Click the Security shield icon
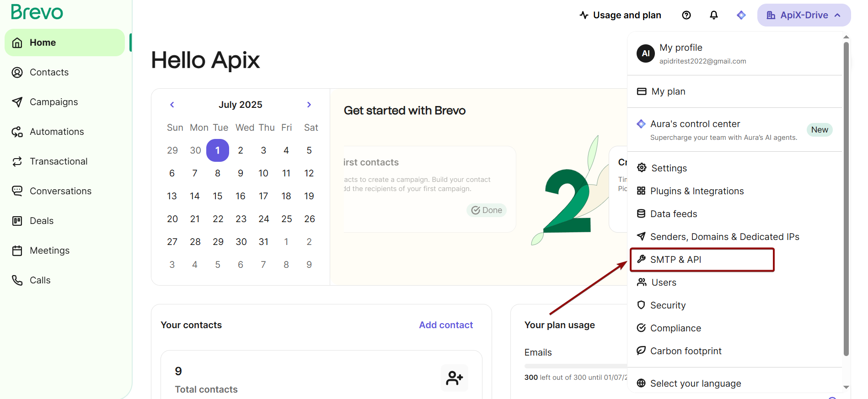The image size is (868, 399). pos(641,305)
